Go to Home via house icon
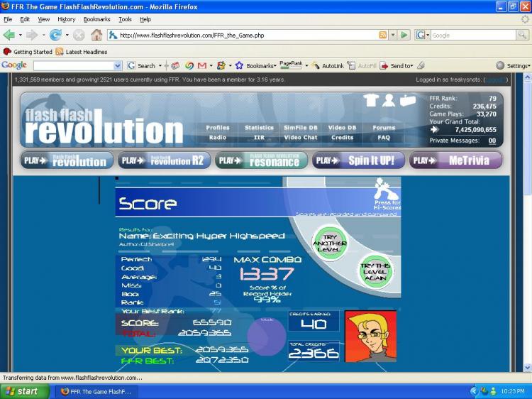532x399 pixels. coord(96,35)
